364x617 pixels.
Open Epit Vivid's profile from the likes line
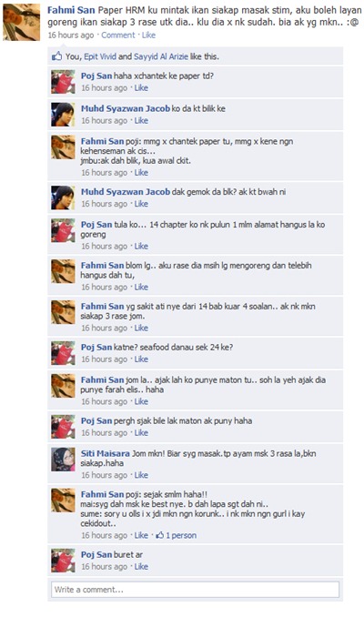point(100,56)
